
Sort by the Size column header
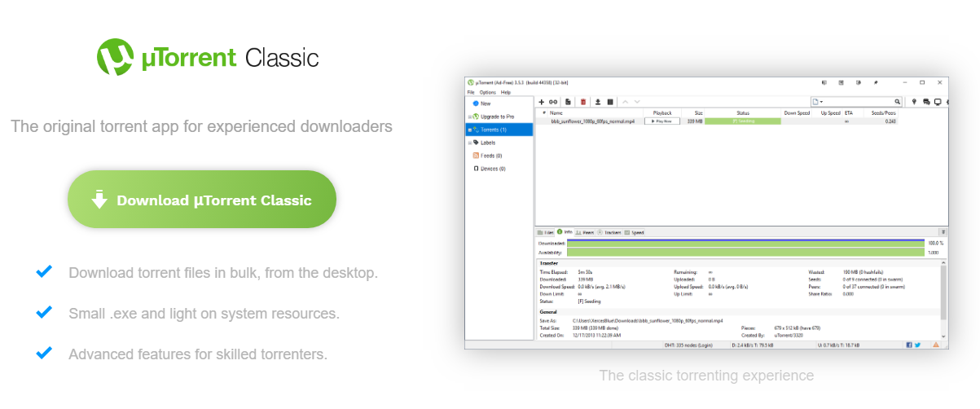pyautogui.click(x=698, y=112)
